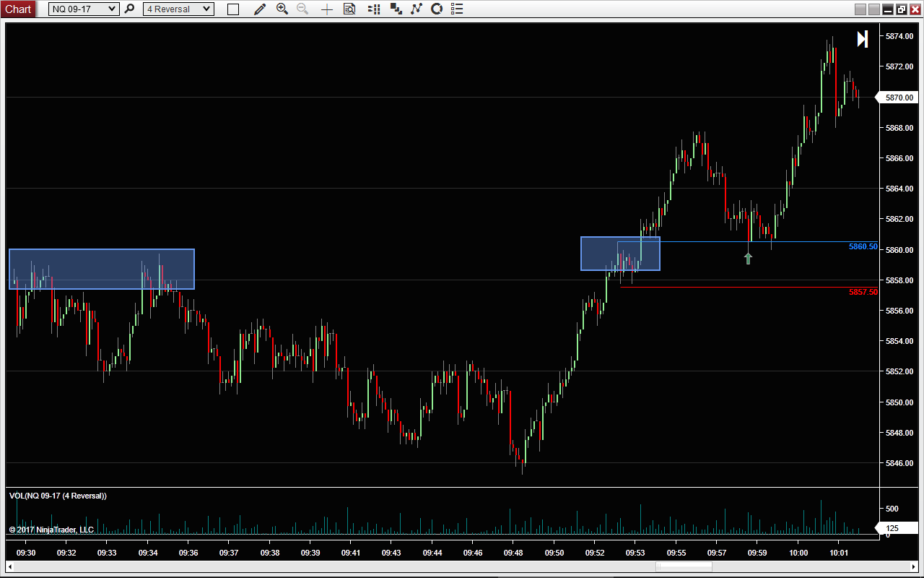Viewport: 924px width, 578px height.
Task: Click the 09:32 time axis label
Action: [66, 553]
